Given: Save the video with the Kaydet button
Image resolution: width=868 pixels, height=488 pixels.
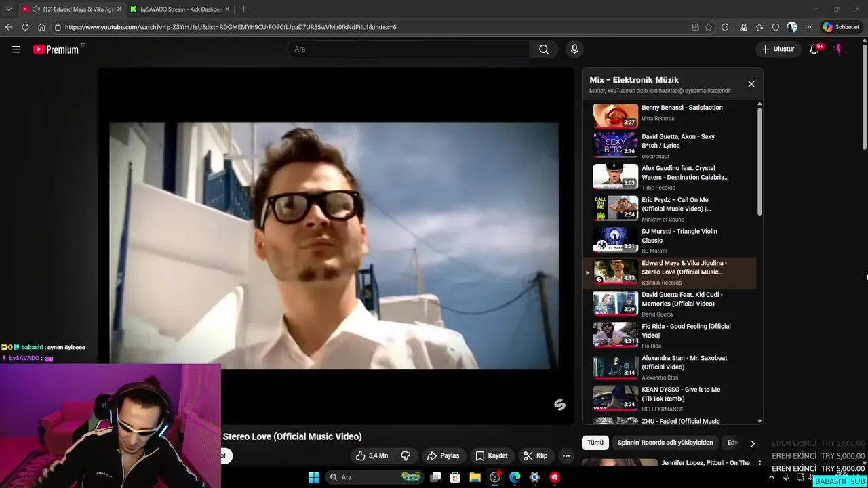Looking at the screenshot, I should pos(492,455).
